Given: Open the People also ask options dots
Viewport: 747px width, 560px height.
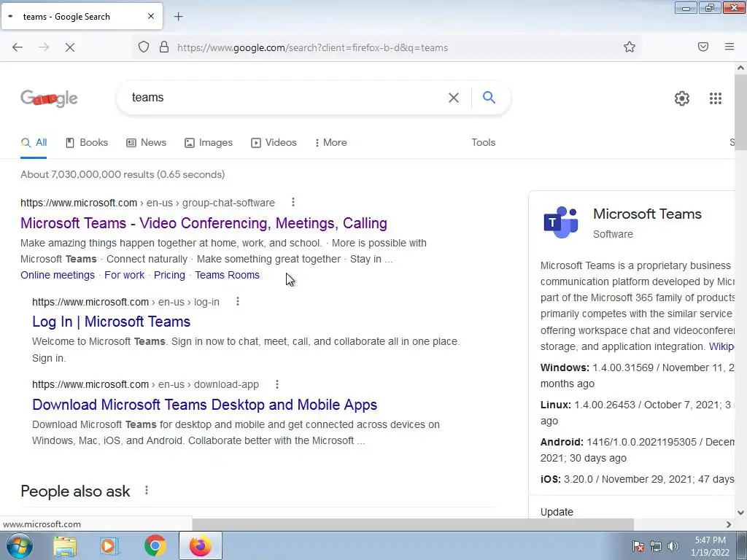Looking at the screenshot, I should 147,490.
